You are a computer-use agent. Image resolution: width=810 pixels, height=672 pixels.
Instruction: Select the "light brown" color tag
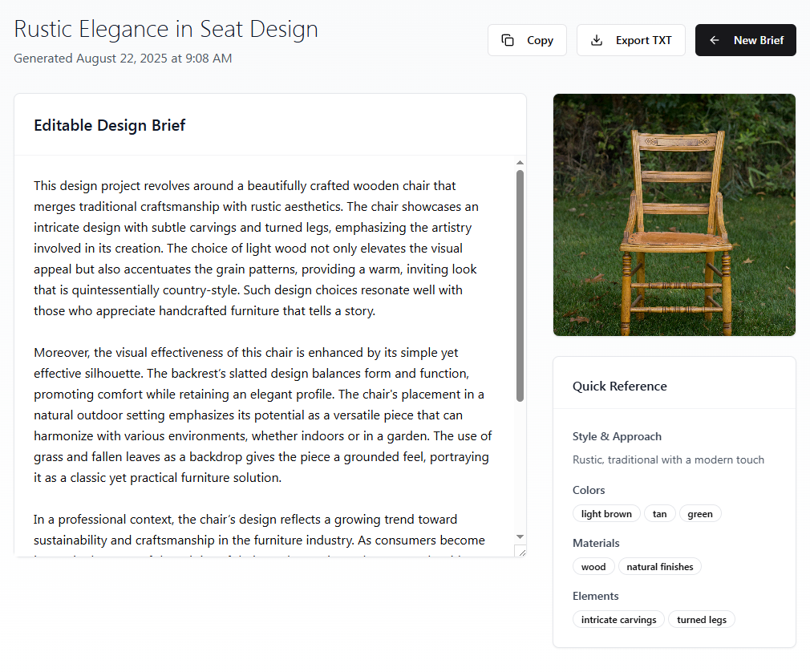coord(606,514)
